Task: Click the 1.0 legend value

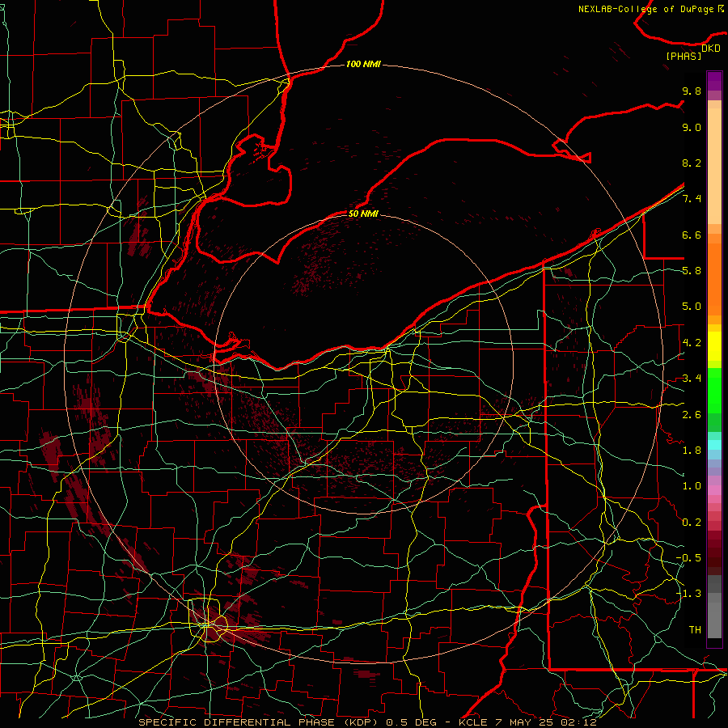Action: 692,486
